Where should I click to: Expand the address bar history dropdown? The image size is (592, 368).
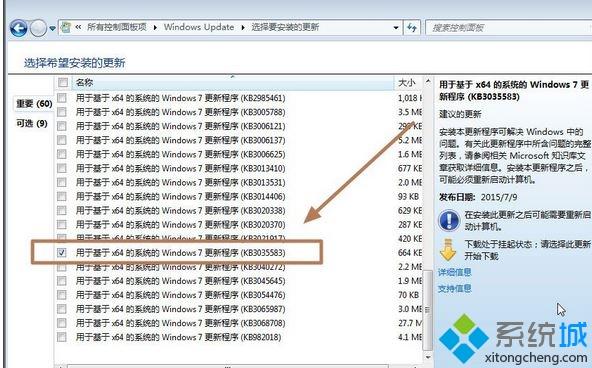click(x=396, y=28)
